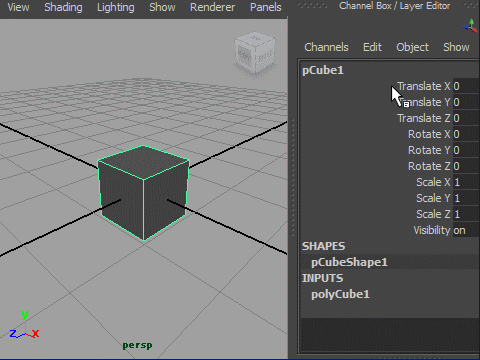Click the Translate X value field
The width and height of the screenshot is (480, 360).
pos(466,86)
